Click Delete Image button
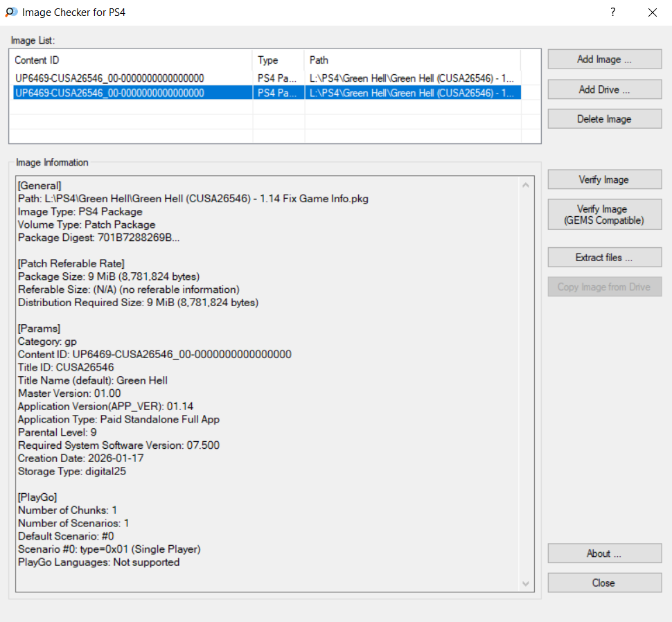Screen dimensions: 672x622 604,119
